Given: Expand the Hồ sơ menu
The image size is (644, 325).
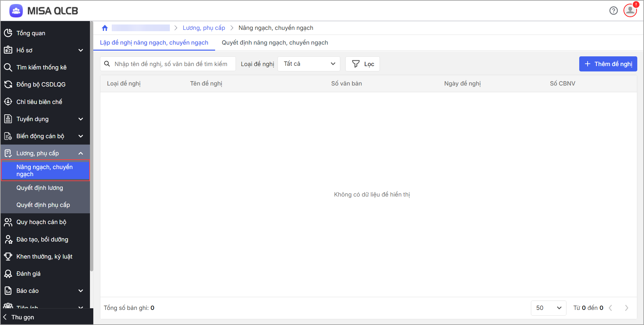Looking at the screenshot, I should [81, 50].
